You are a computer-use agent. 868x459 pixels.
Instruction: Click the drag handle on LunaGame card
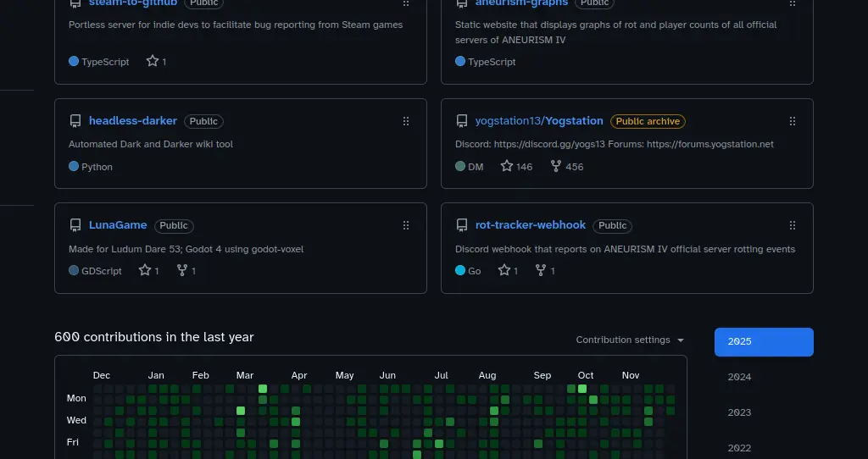pyautogui.click(x=406, y=225)
